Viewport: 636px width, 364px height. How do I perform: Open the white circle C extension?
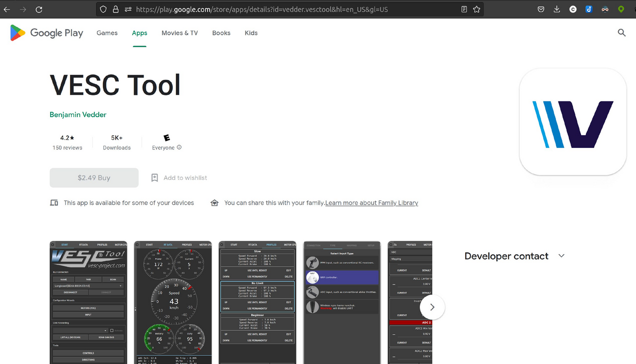(573, 9)
